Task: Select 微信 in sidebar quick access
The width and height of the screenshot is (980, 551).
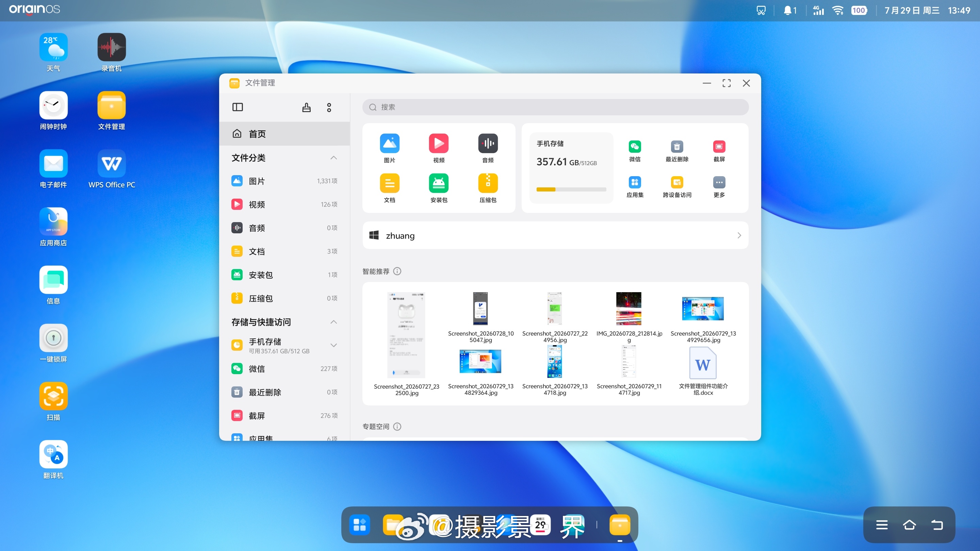Action: tap(284, 369)
